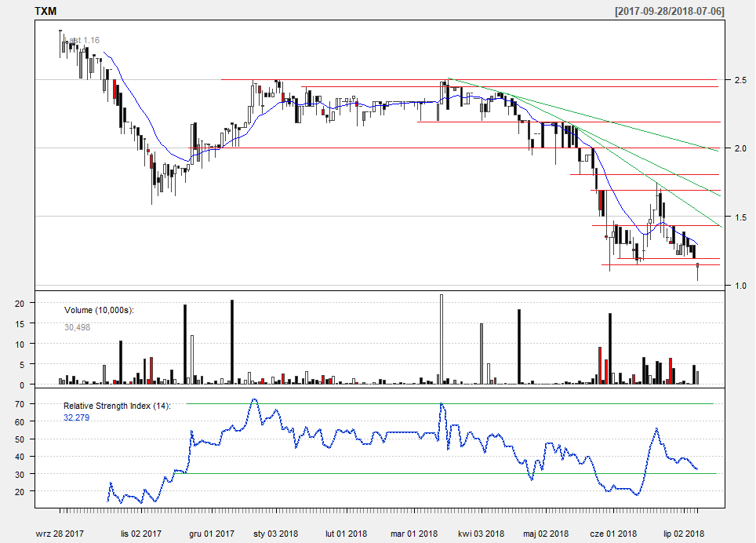Click the 'gru 01 2017' date label

point(212,534)
